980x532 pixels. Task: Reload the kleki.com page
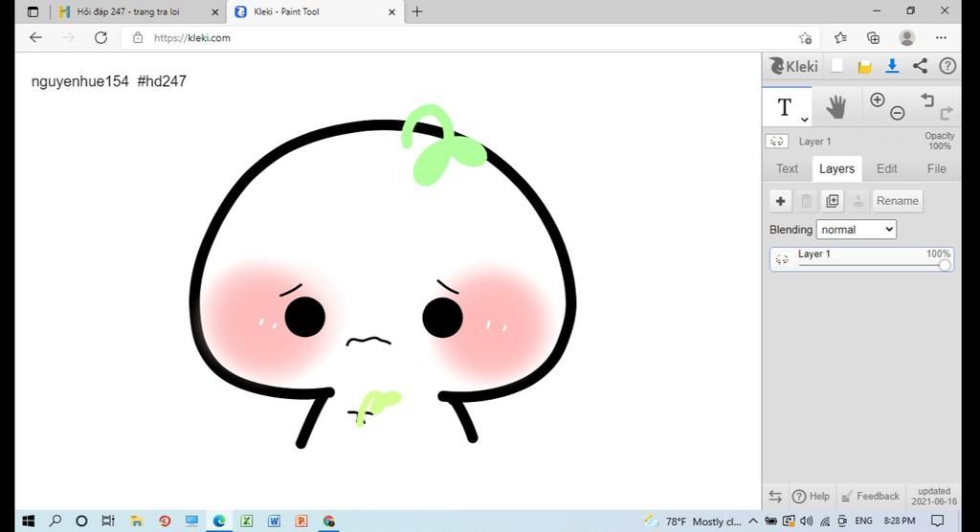coord(100,37)
